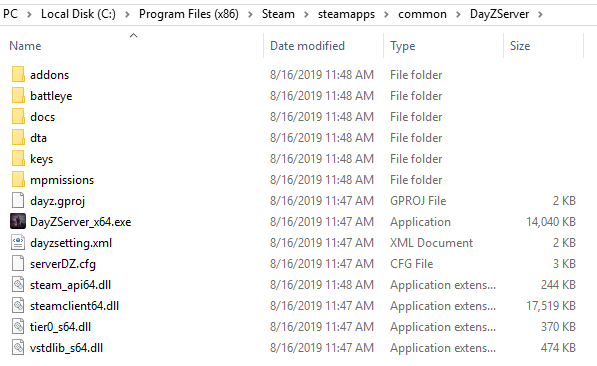Navigate to steamapps in the breadcrumb

(346, 14)
